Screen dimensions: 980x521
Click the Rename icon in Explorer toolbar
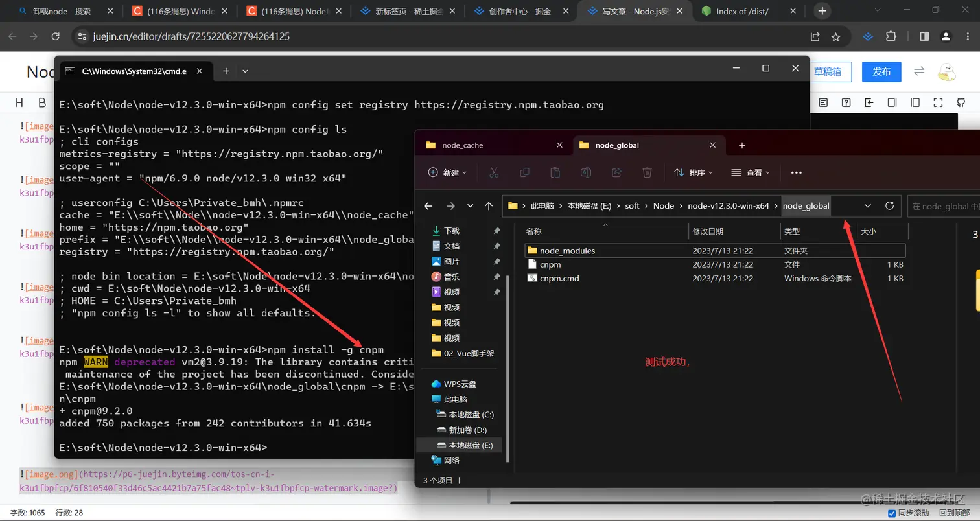coord(585,172)
